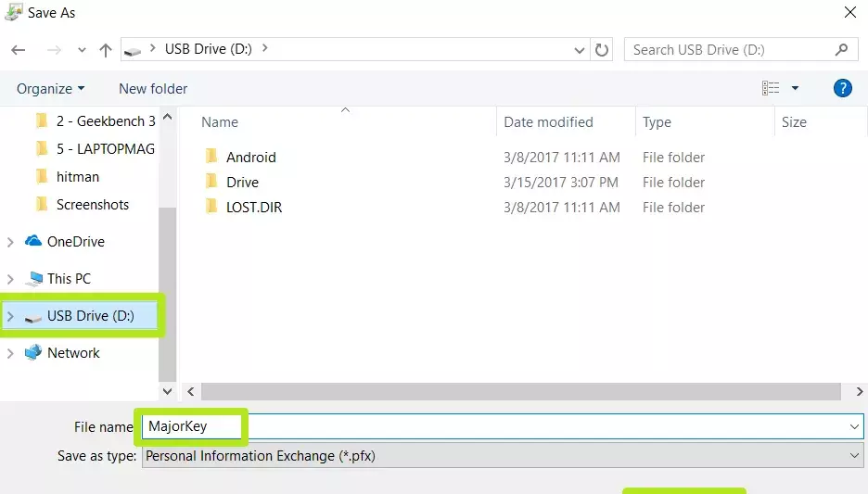Open the recent locations dropdown arrow
This screenshot has width=868, height=494.
(x=82, y=50)
